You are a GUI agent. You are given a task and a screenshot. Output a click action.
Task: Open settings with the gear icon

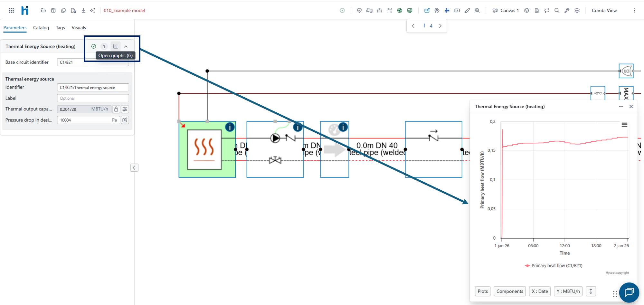point(577,10)
